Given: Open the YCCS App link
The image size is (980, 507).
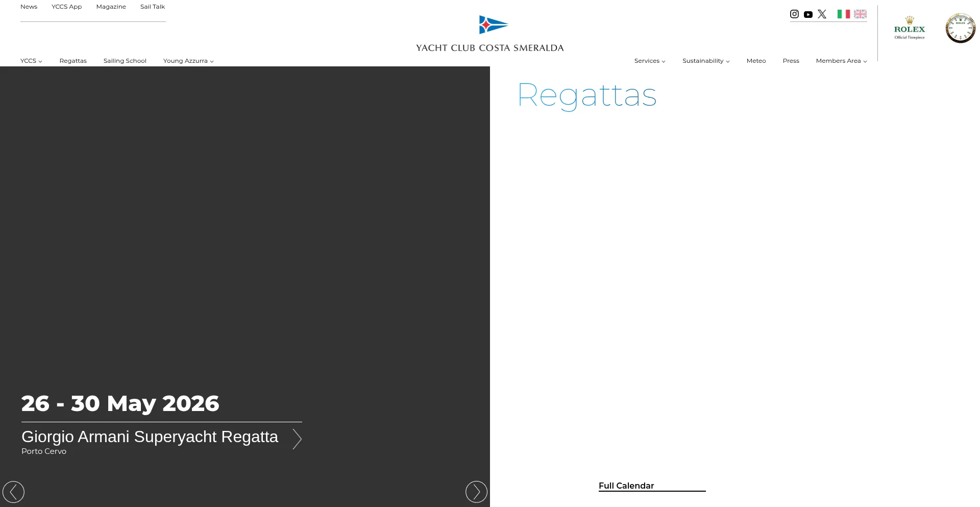Looking at the screenshot, I should (66, 7).
